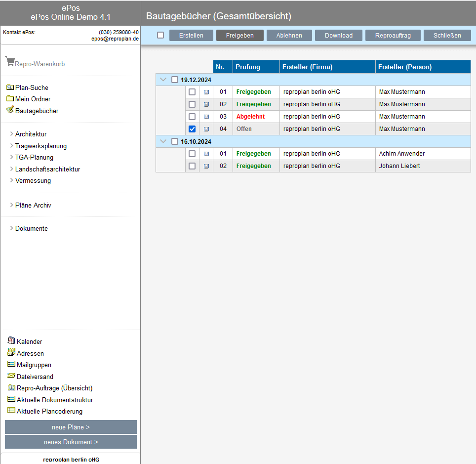The image size is (476, 464).
Task: Click the Plan-Suche folder search icon
Action: (10, 87)
